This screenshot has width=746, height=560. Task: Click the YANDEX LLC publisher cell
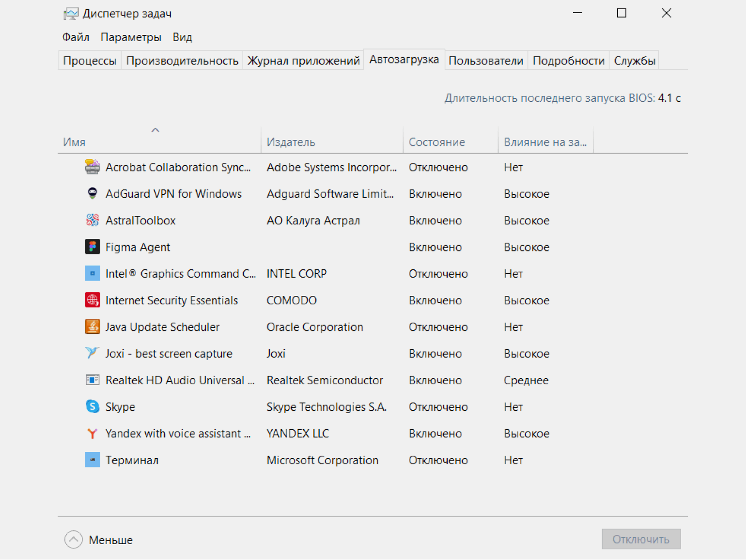297,434
